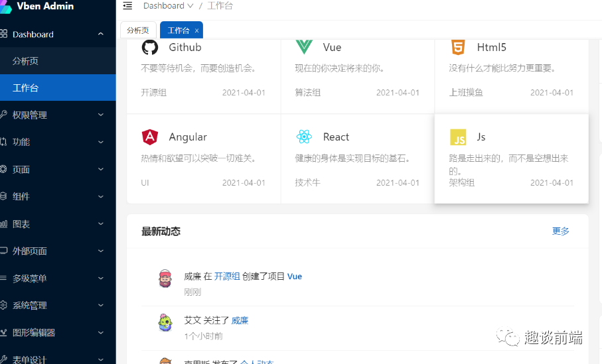Image resolution: width=602 pixels, height=364 pixels.
Task: Expand the 页面 menu chevron
Action: click(101, 169)
